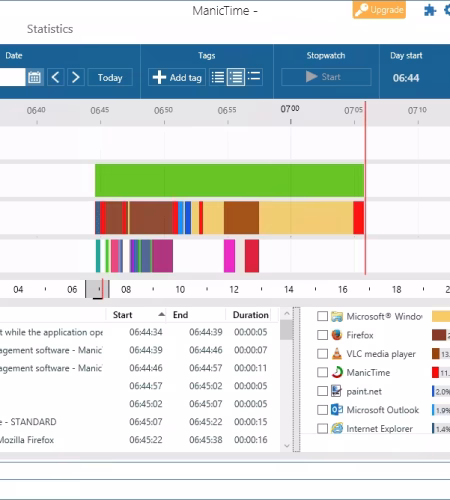Viewport: 450px width, 500px height.
Task: Click the orange Upgrade button
Action: (379, 10)
